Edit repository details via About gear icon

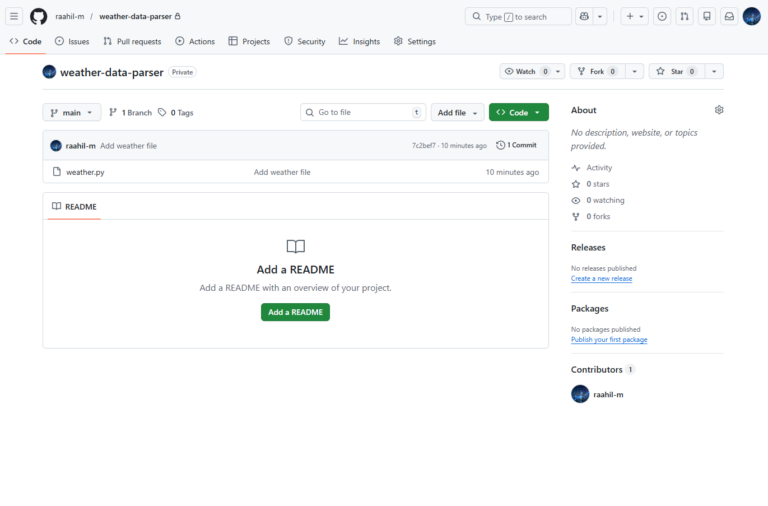click(x=719, y=110)
